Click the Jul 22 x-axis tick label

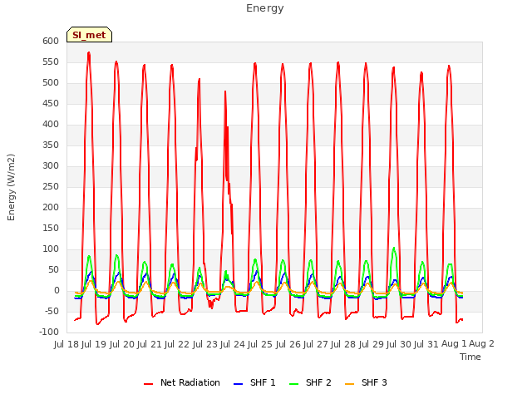(x=177, y=344)
